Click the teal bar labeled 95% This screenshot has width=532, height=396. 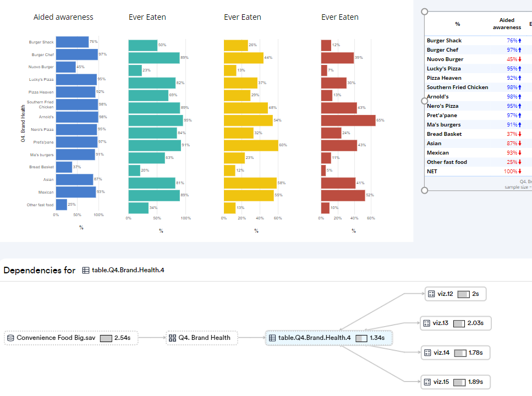(x=156, y=120)
